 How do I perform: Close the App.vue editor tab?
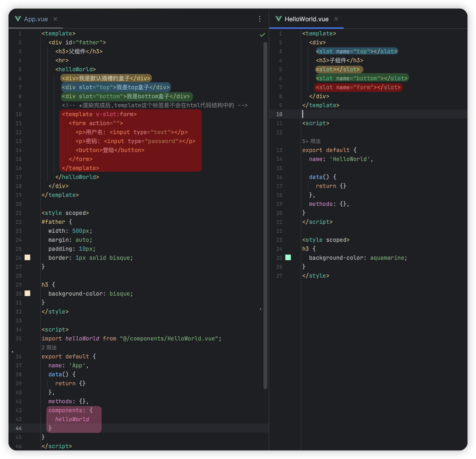[x=55, y=19]
